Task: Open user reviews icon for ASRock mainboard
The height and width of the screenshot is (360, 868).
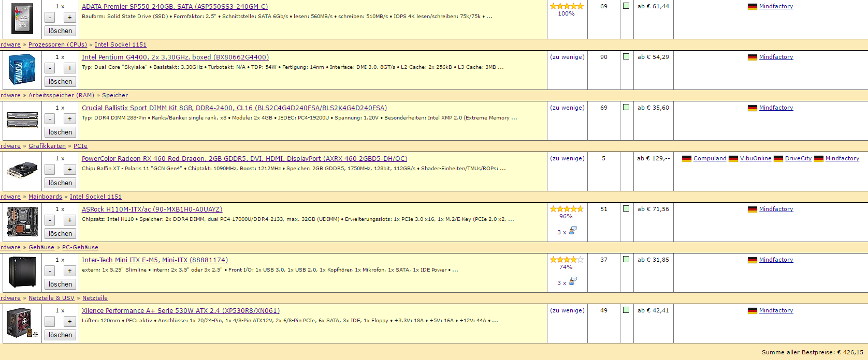Action: tap(572, 231)
